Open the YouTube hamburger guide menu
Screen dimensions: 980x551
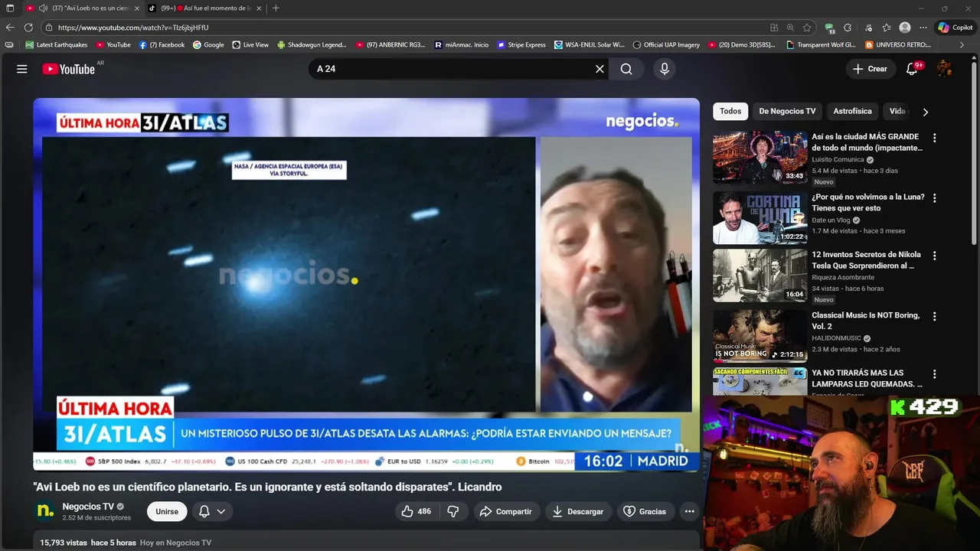tap(22, 69)
